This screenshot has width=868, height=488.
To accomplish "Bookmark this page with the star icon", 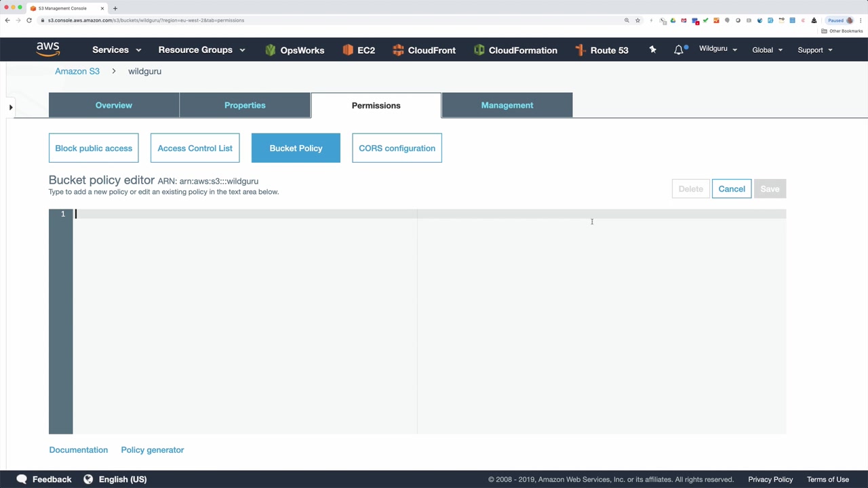I will point(637,20).
